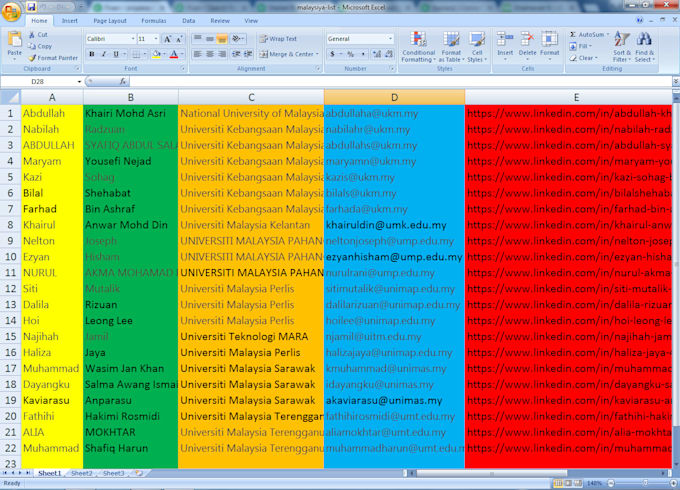680x490 pixels.
Task: Open the General number format dropdown
Action: (x=390, y=39)
